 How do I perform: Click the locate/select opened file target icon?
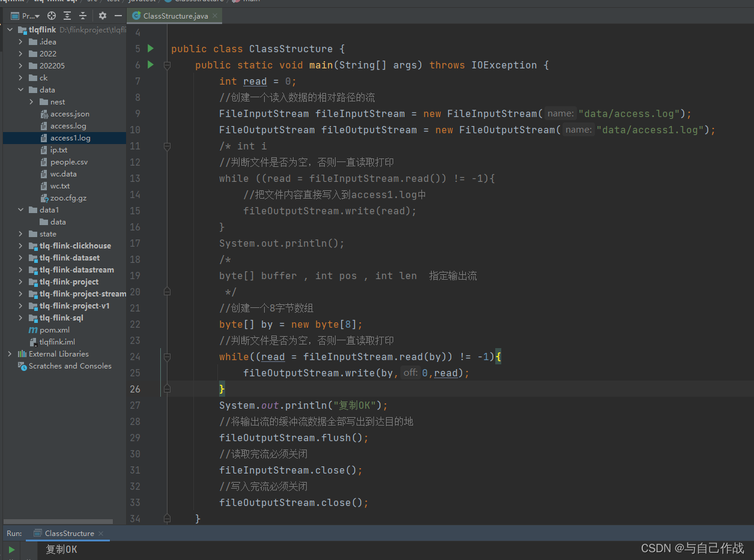[52, 16]
